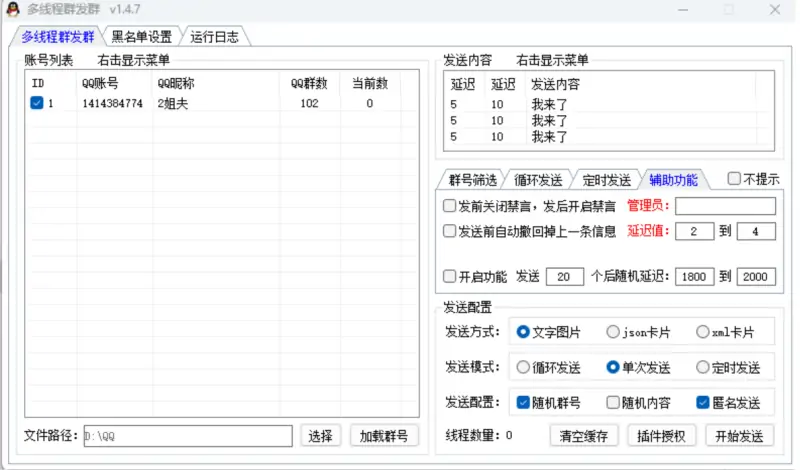This screenshot has height=470, width=800.
Task: Choose the xml卡片 radio button
Action: pos(703,332)
